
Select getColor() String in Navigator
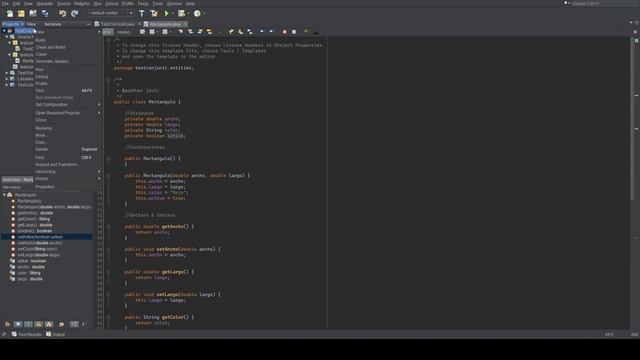pos(33,219)
